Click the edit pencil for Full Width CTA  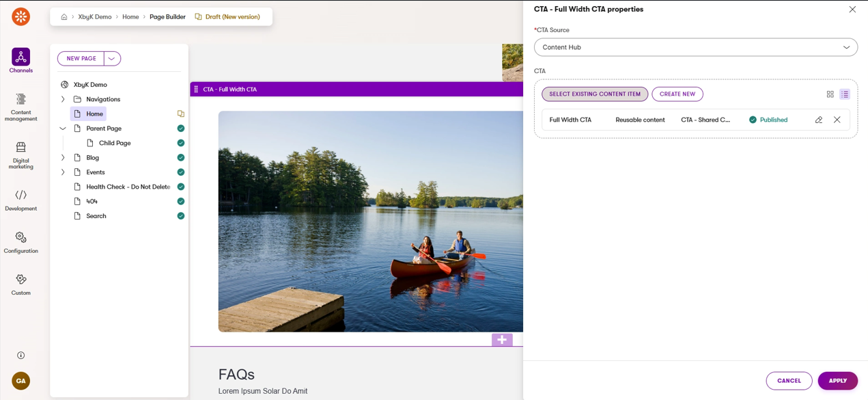819,120
